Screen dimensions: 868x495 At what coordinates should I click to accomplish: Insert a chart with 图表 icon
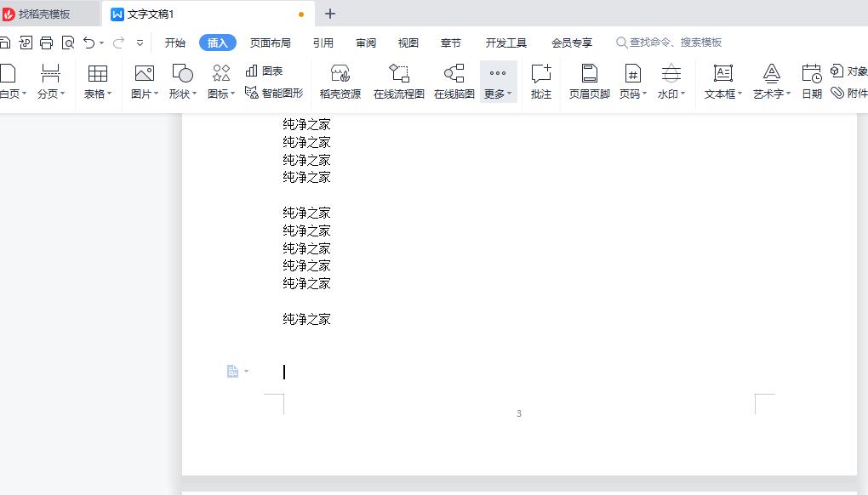coord(264,71)
